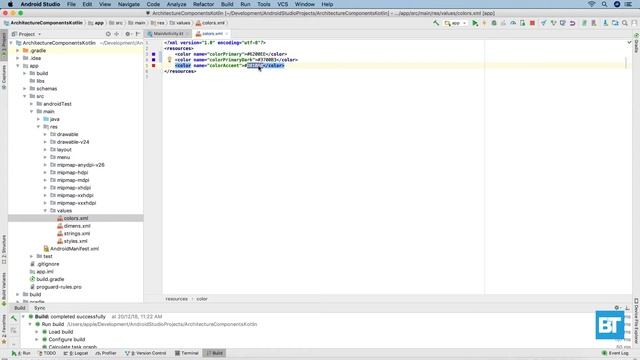Attach debugger to Android process icon
This screenshot has width=640, height=360.
click(x=522, y=23)
